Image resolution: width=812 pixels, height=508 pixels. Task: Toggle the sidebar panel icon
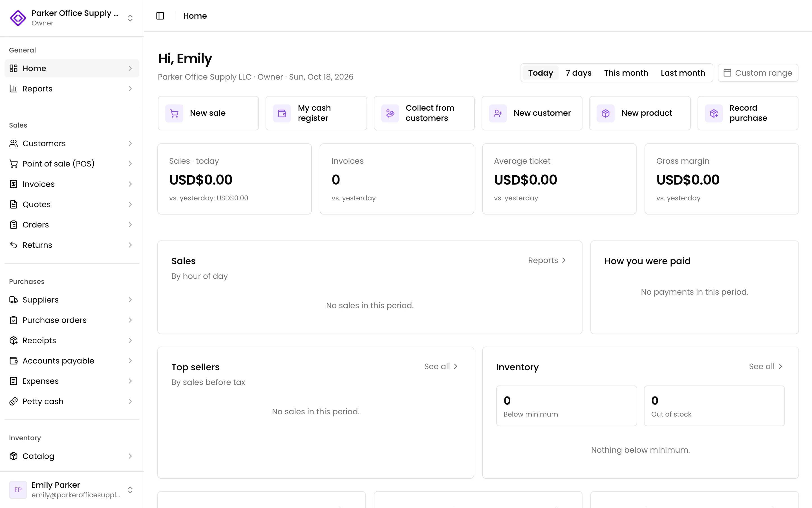pos(160,16)
